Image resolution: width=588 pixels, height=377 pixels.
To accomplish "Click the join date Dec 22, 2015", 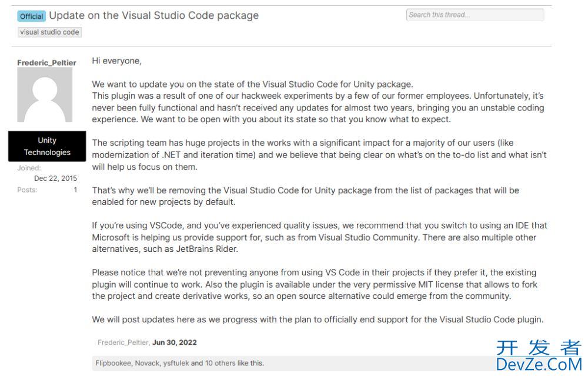I will (55, 178).
